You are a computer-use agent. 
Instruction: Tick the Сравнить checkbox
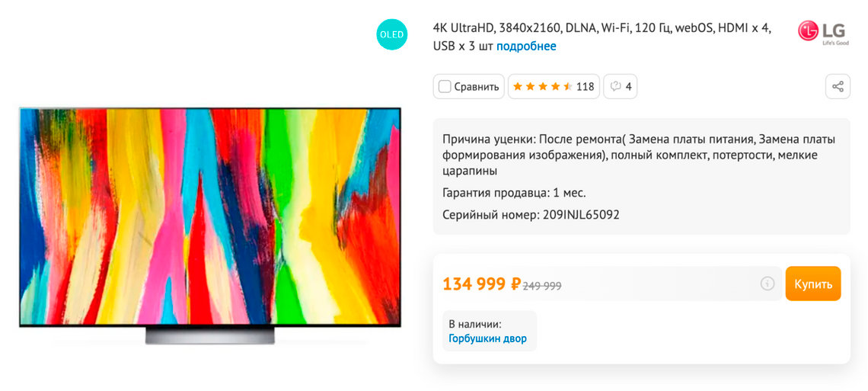tap(445, 86)
